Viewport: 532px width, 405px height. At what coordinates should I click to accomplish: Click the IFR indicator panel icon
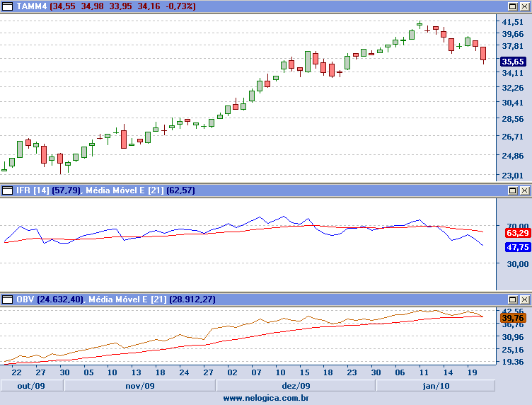(x=7, y=190)
